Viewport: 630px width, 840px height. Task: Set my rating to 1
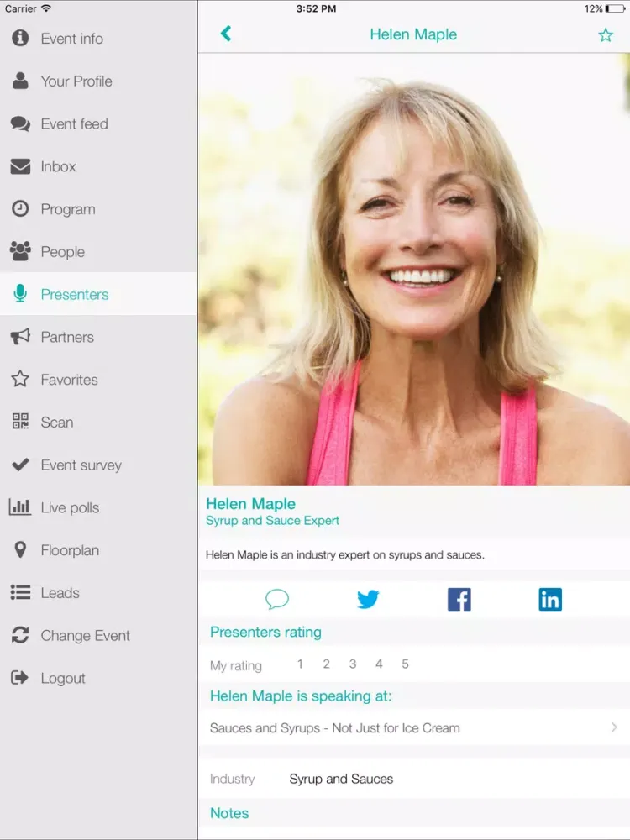[300, 664]
